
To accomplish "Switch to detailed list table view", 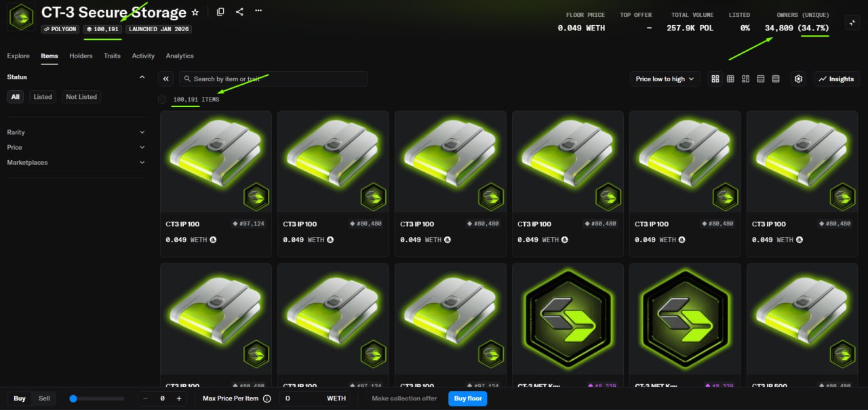I will pyautogui.click(x=776, y=79).
